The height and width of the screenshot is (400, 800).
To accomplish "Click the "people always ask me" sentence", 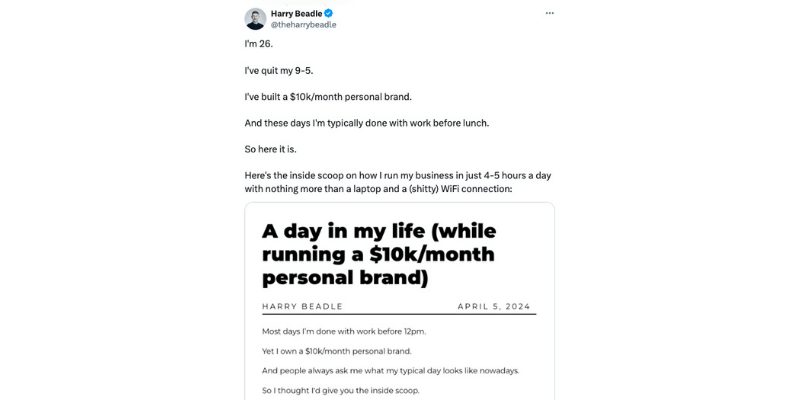I will 390,370.
